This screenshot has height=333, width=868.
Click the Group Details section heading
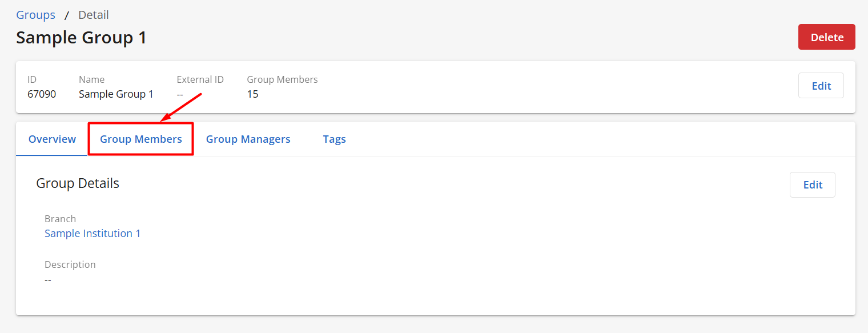point(78,183)
